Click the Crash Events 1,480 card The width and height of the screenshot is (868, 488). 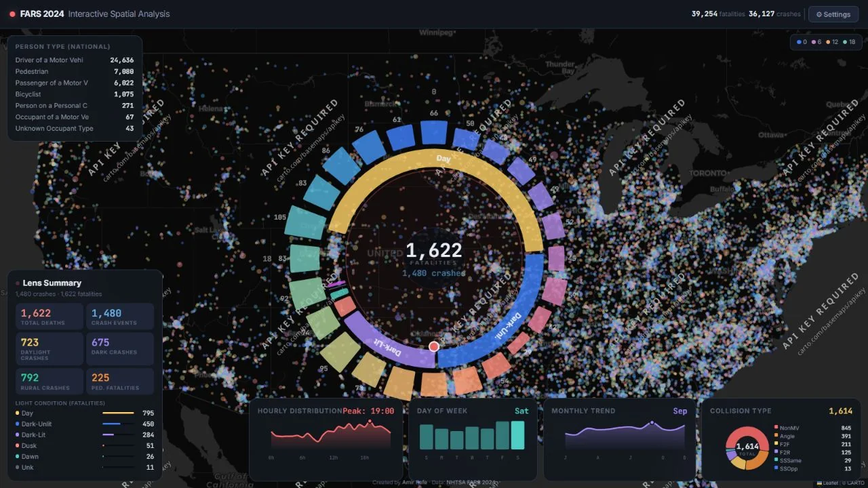click(120, 317)
